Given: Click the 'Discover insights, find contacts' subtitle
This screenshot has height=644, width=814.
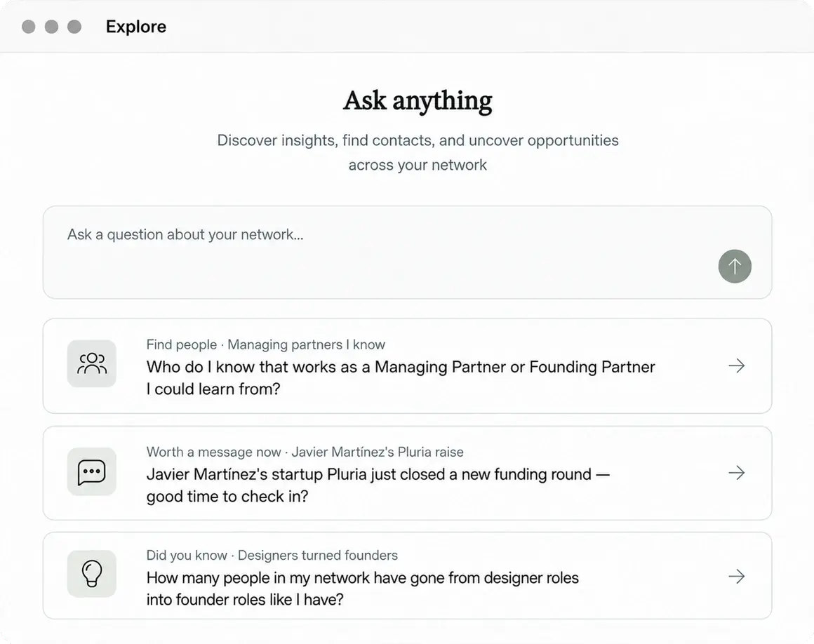Looking at the screenshot, I should pos(418,152).
